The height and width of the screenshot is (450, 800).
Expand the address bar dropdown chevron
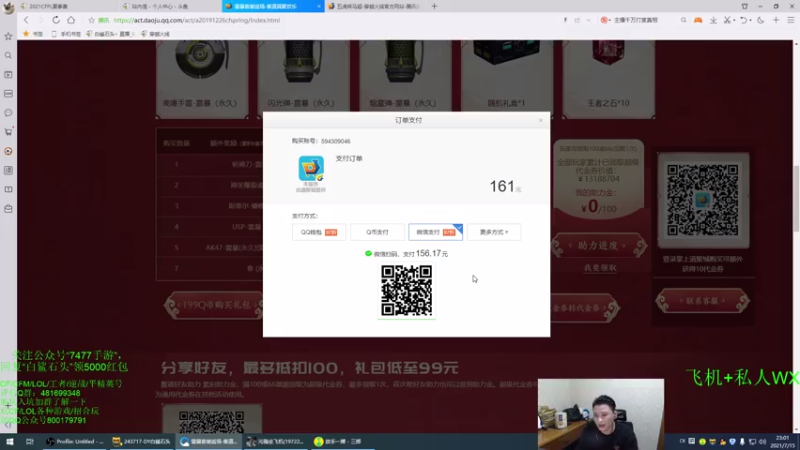tap(588, 20)
